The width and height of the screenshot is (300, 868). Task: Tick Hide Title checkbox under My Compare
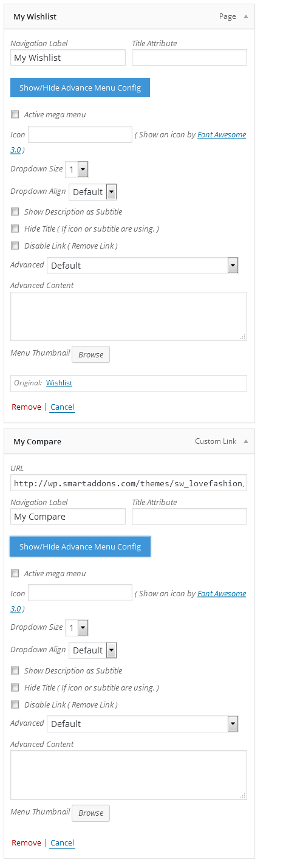(x=15, y=687)
